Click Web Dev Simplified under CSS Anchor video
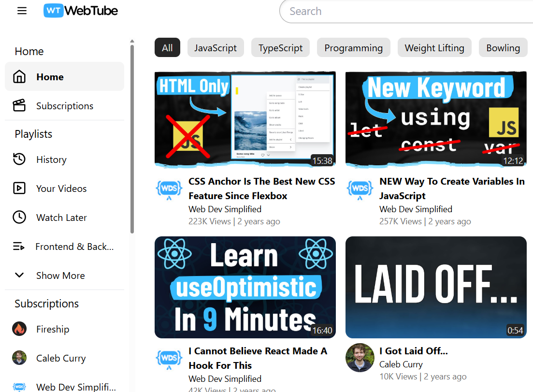This screenshot has width=533, height=392. pos(225,209)
